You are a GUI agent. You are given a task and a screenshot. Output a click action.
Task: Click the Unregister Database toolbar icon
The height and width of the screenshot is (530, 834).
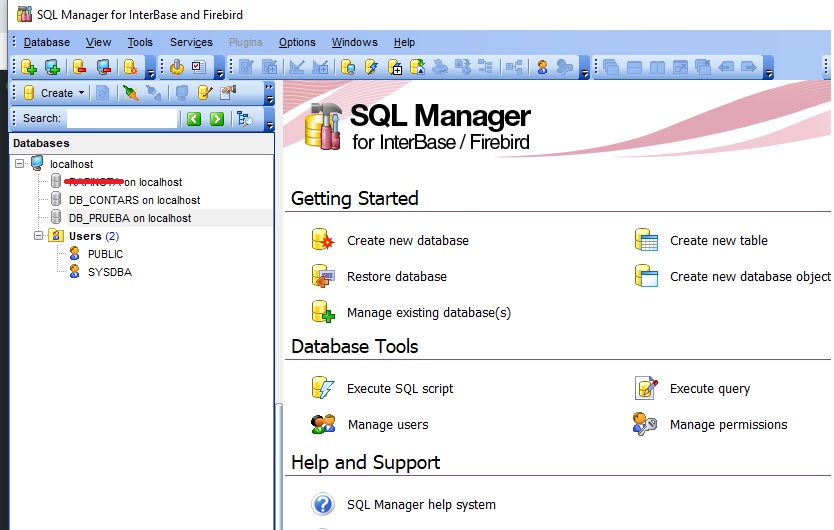click(79, 67)
